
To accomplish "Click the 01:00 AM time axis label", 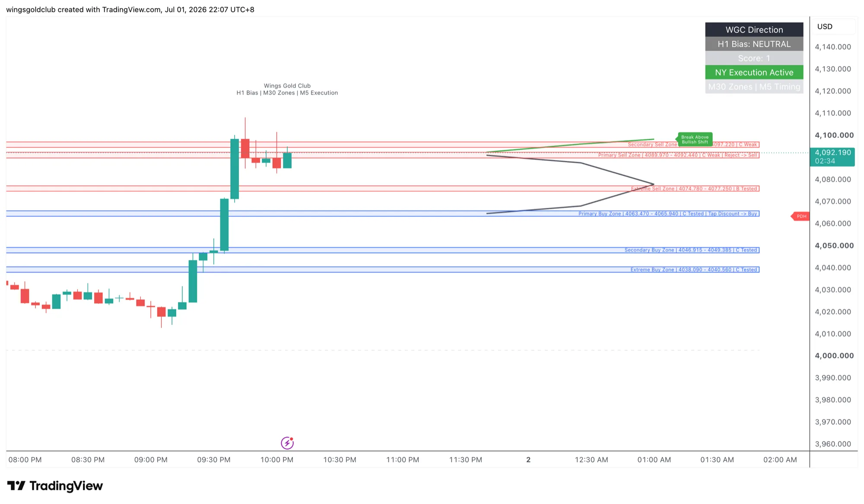I will click(x=654, y=460).
